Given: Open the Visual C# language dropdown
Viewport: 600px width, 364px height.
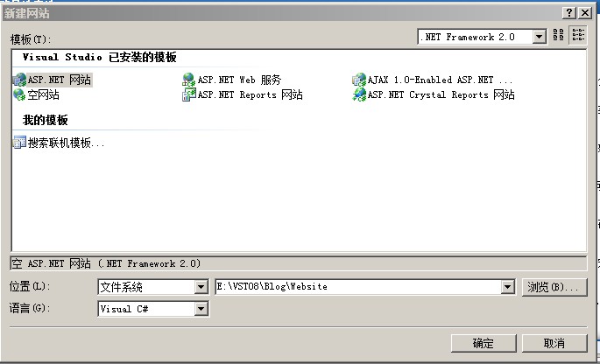Looking at the screenshot, I should click(201, 309).
